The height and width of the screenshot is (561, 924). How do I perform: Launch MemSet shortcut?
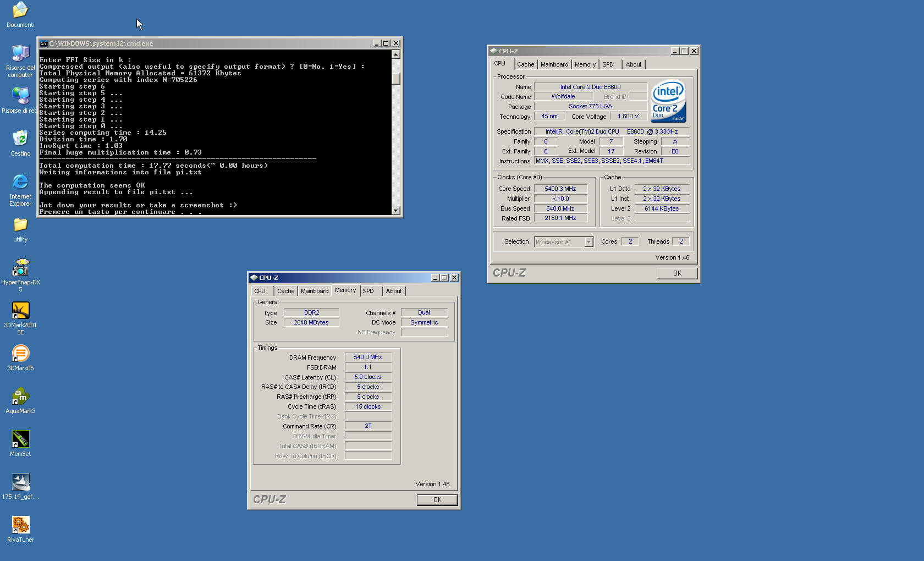click(20, 439)
